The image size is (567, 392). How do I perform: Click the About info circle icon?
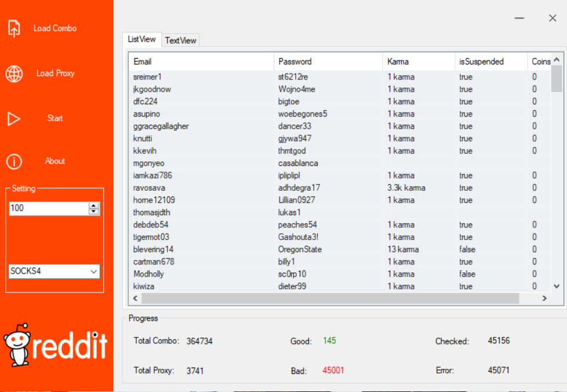click(14, 161)
